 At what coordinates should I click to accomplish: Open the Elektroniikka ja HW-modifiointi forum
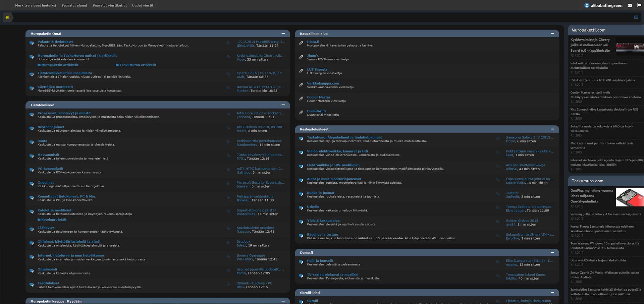(x=333, y=165)
